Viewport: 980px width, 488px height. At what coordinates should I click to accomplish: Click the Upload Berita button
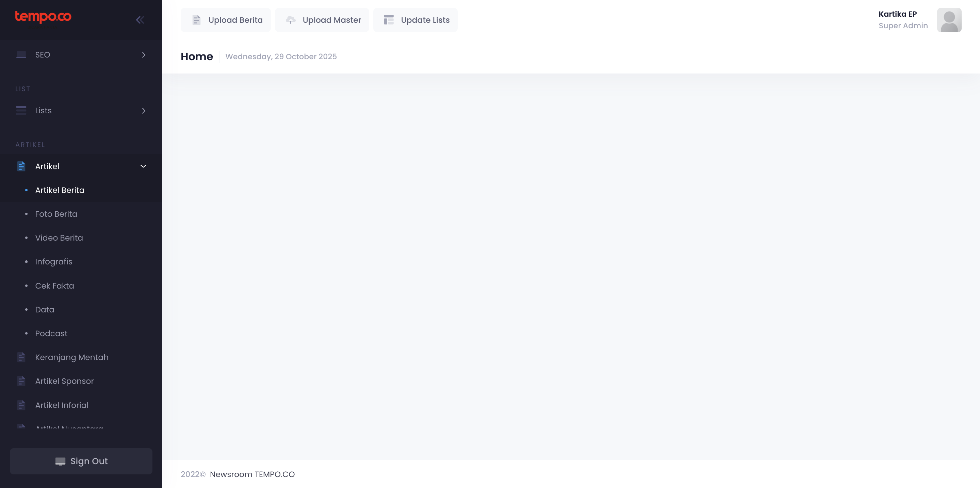(x=226, y=20)
